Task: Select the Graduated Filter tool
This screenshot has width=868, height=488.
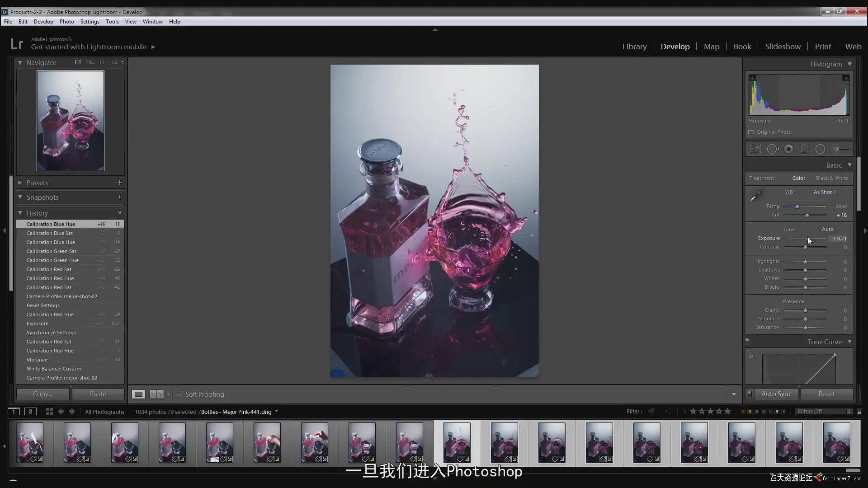Action: click(x=804, y=149)
